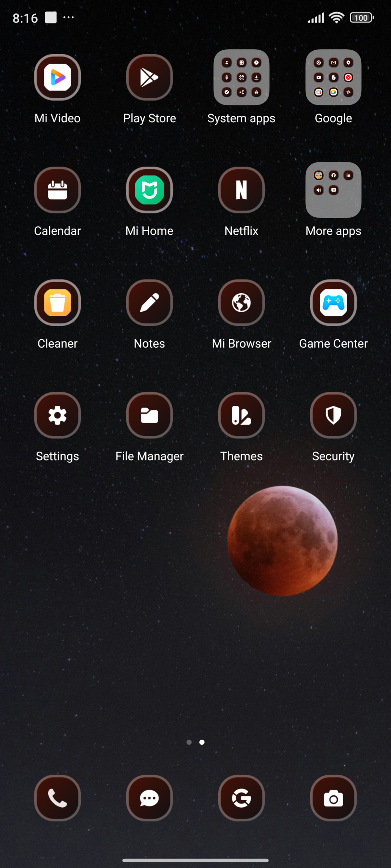
Task: Tap the battery indicator showing 100
Action: pos(362,17)
